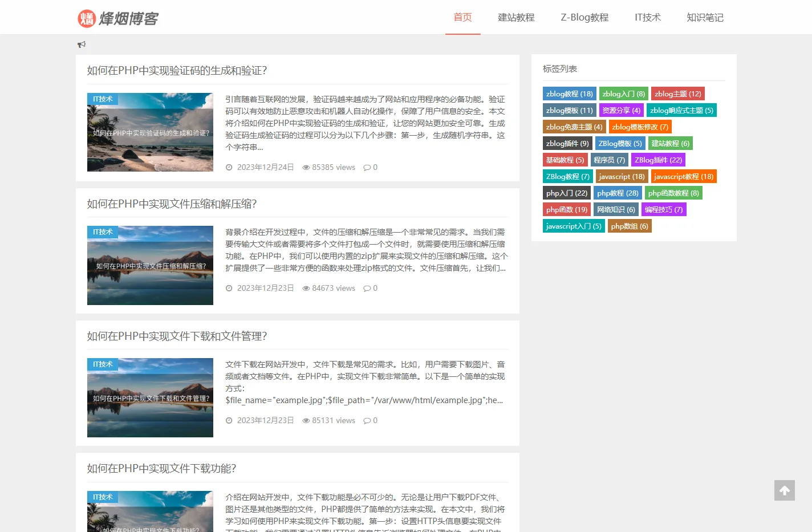
Task: Open 知识笔记 in the top menu
Action: pos(705,17)
